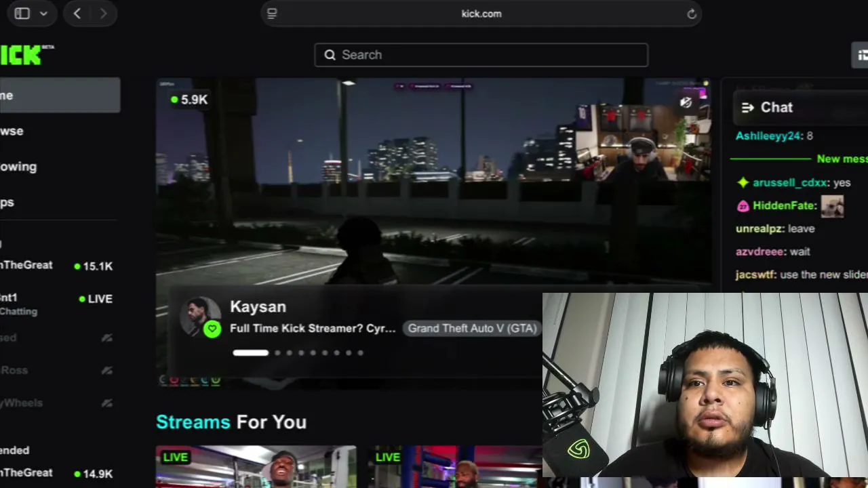Toggle the Safari sidebar panel icon
Image resolution: width=868 pixels, height=488 pixels.
22,14
